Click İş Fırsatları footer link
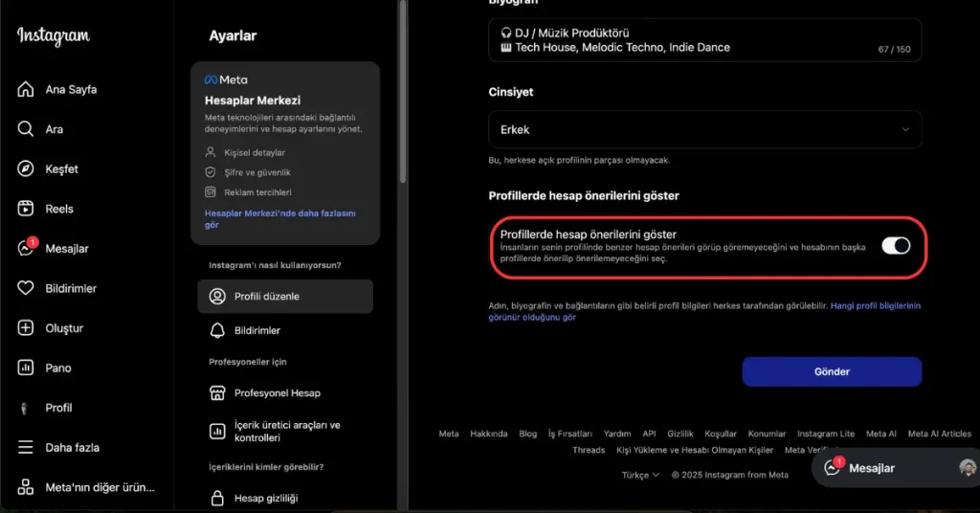 (x=570, y=434)
